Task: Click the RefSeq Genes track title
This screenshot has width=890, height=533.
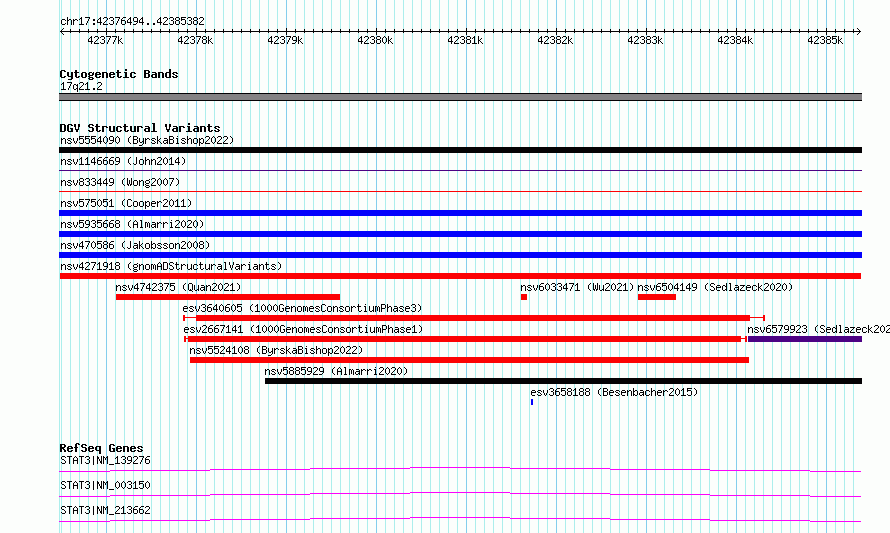Action: click(x=101, y=448)
